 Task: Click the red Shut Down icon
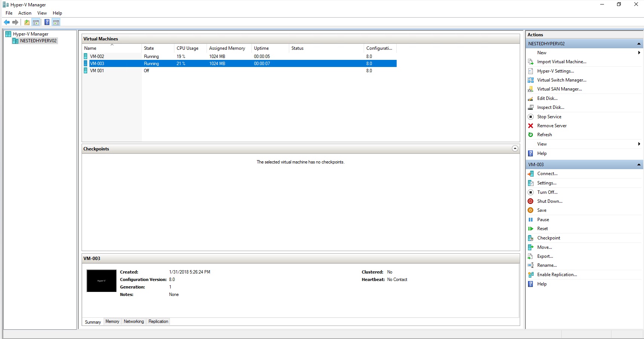click(531, 201)
